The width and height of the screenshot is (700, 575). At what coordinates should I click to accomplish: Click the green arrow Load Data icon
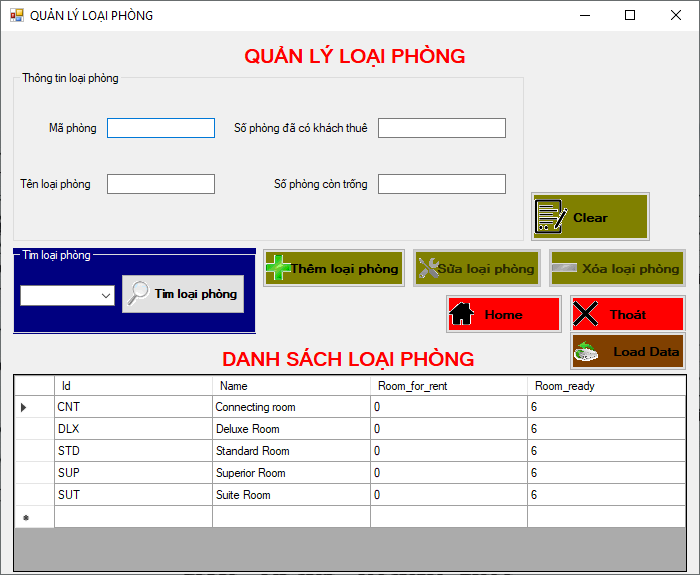point(586,351)
